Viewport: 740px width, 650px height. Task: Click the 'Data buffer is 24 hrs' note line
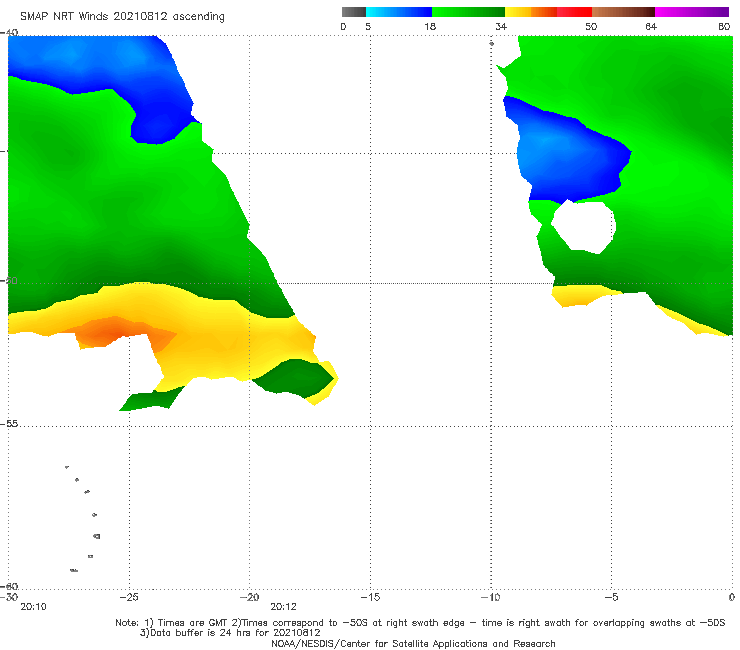click(x=230, y=633)
